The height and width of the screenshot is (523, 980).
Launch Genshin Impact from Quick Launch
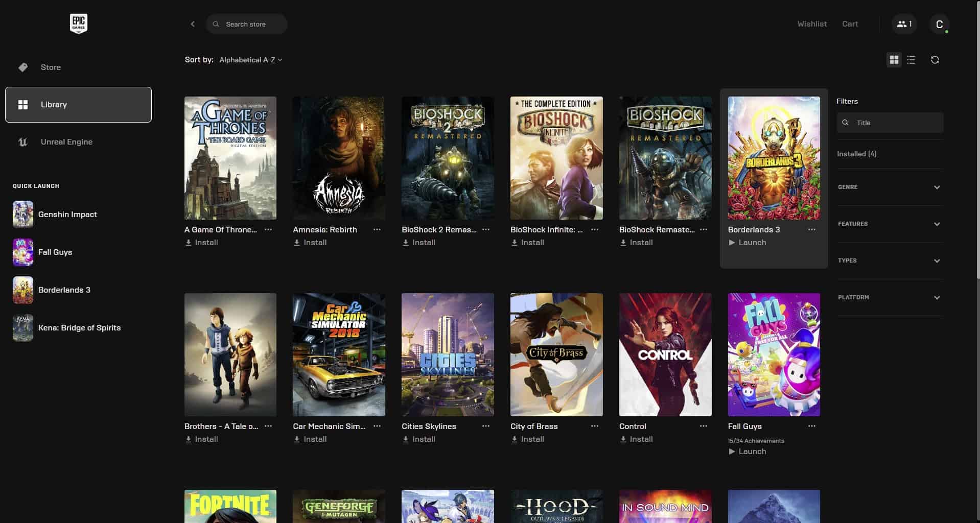click(67, 214)
